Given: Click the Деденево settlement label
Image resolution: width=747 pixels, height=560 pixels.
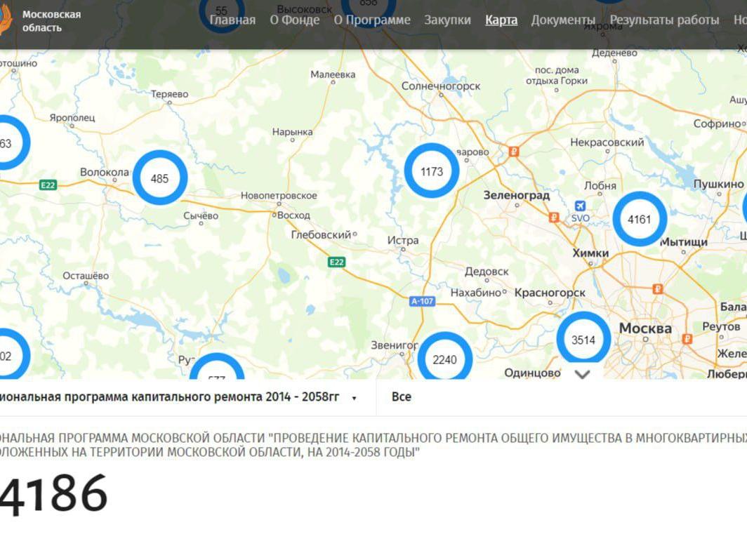Looking at the screenshot, I should click(614, 53).
